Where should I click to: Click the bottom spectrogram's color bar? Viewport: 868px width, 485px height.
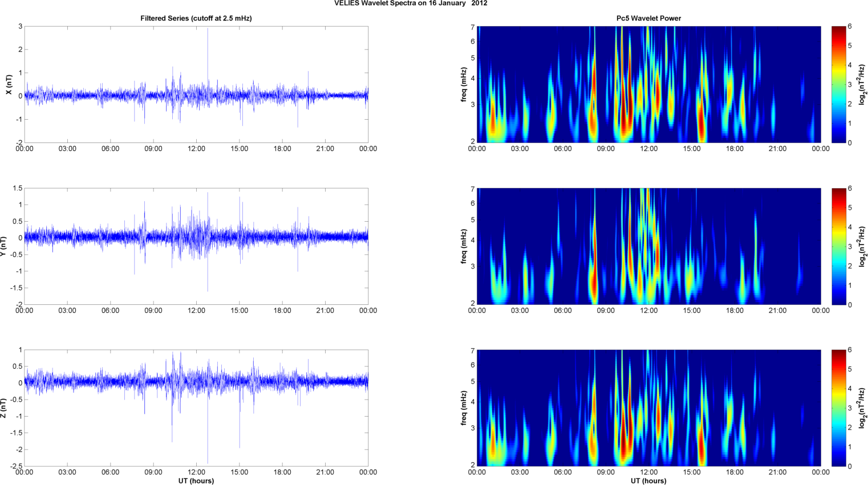(x=839, y=408)
